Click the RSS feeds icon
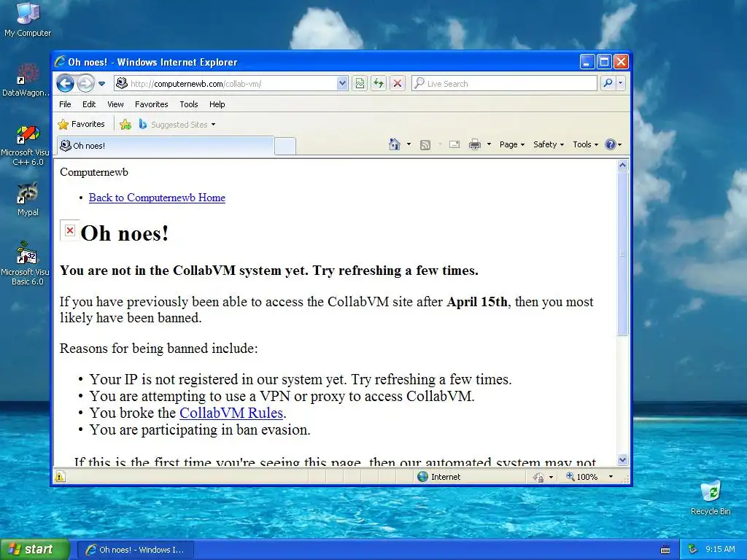 pyautogui.click(x=425, y=144)
